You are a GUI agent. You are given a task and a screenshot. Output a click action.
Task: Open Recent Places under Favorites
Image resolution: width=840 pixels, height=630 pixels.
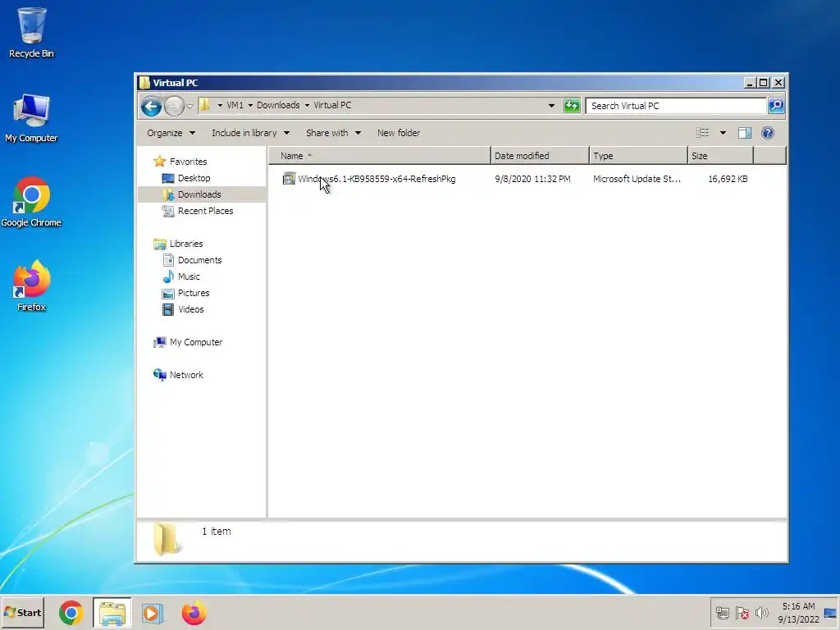coord(205,211)
